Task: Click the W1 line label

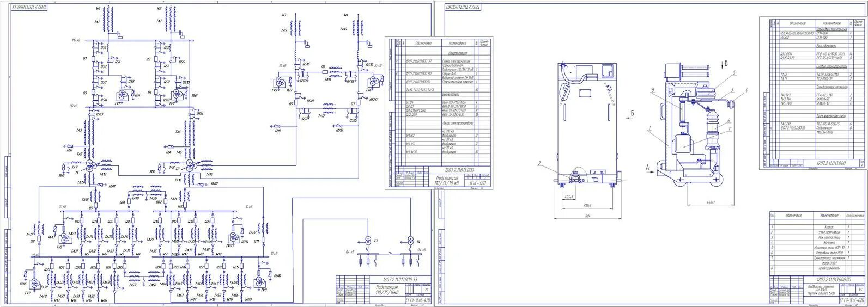Action: pyautogui.click(x=98, y=9)
